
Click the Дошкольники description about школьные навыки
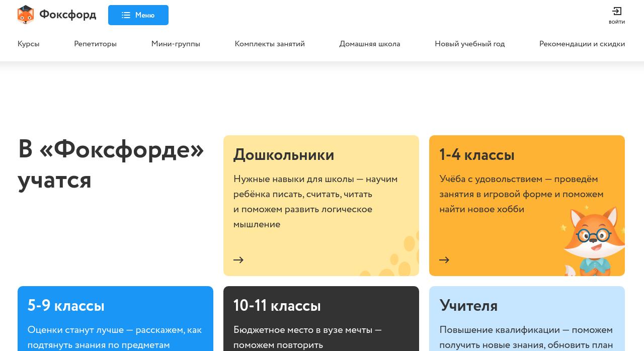click(315, 202)
